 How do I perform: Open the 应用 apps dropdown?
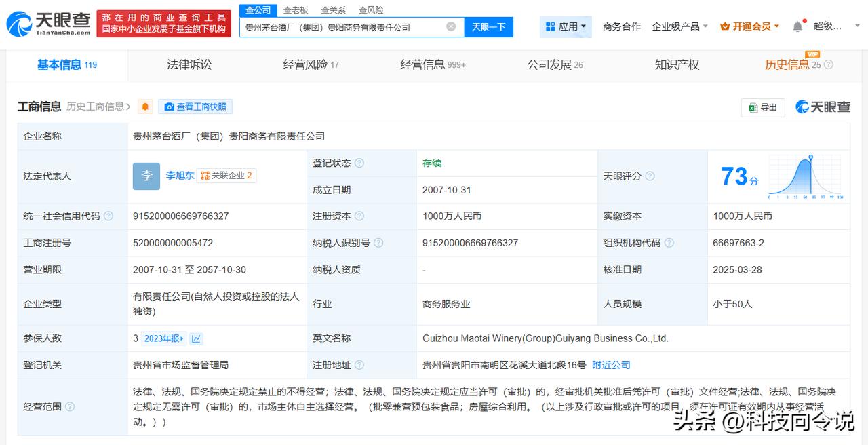tap(566, 26)
